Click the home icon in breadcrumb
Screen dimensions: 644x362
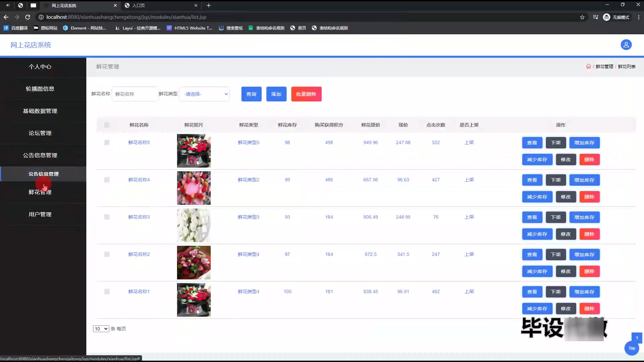pos(588,66)
